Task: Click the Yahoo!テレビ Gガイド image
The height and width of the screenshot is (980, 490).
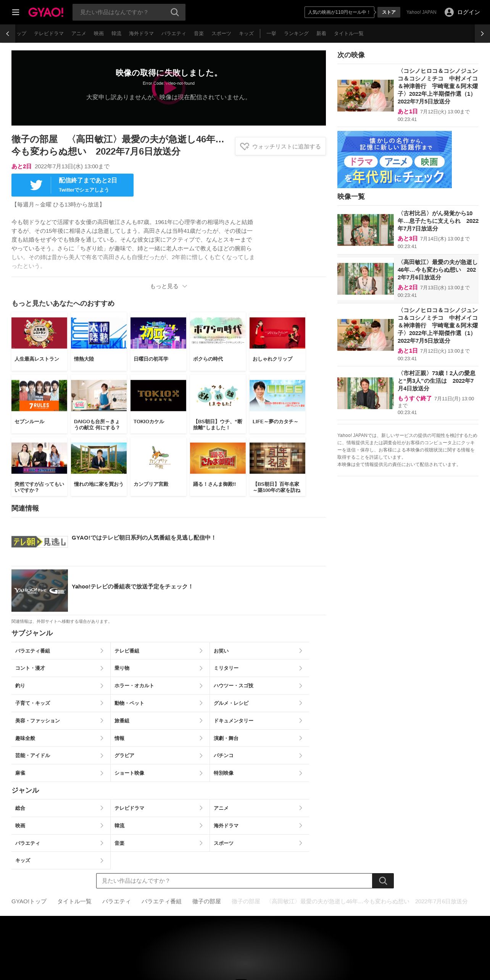Action: (x=40, y=590)
